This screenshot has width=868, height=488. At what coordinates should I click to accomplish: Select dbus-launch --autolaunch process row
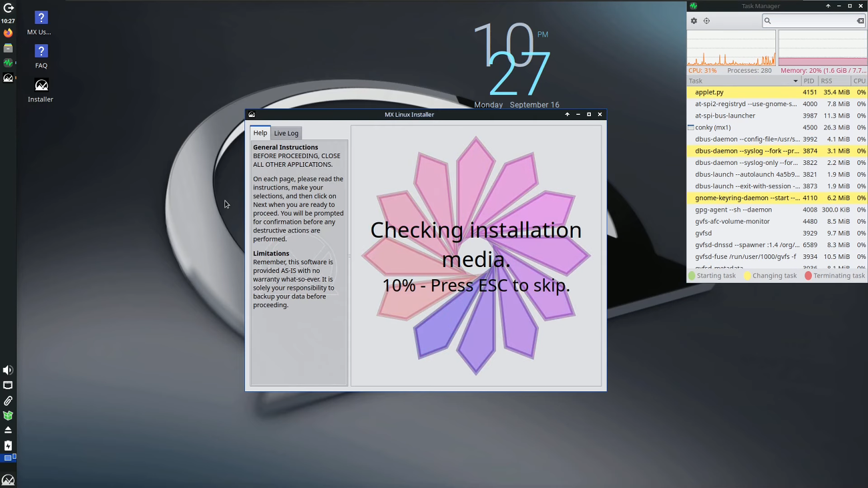click(777, 174)
